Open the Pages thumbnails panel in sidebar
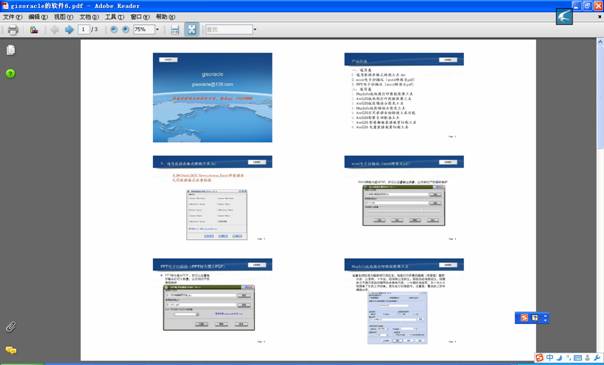 [10, 50]
